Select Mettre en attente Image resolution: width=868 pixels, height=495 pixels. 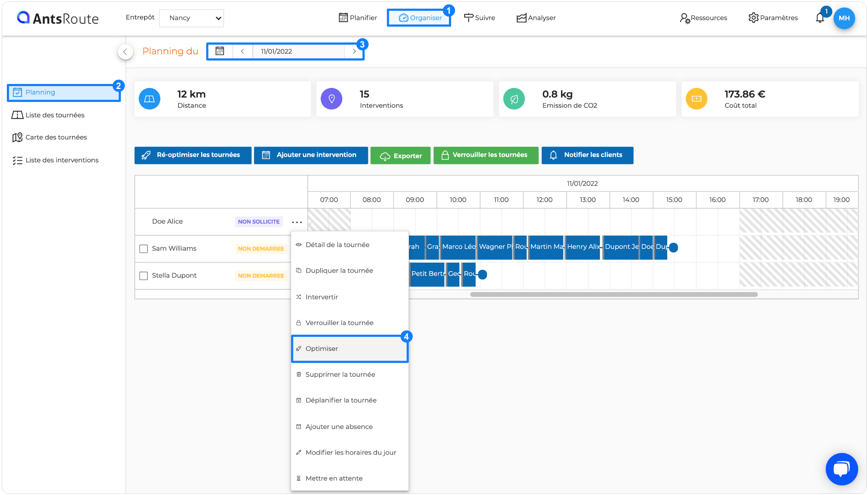coord(350,478)
